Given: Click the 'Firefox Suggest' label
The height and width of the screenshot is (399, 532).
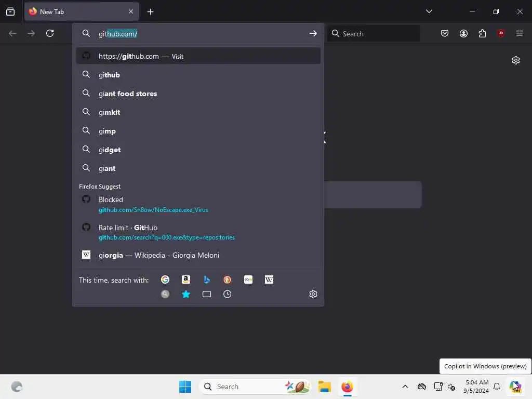Looking at the screenshot, I should (100, 187).
